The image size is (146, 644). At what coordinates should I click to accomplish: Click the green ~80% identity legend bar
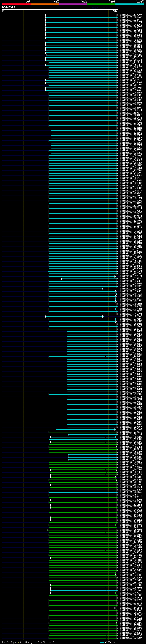click(101, 4)
